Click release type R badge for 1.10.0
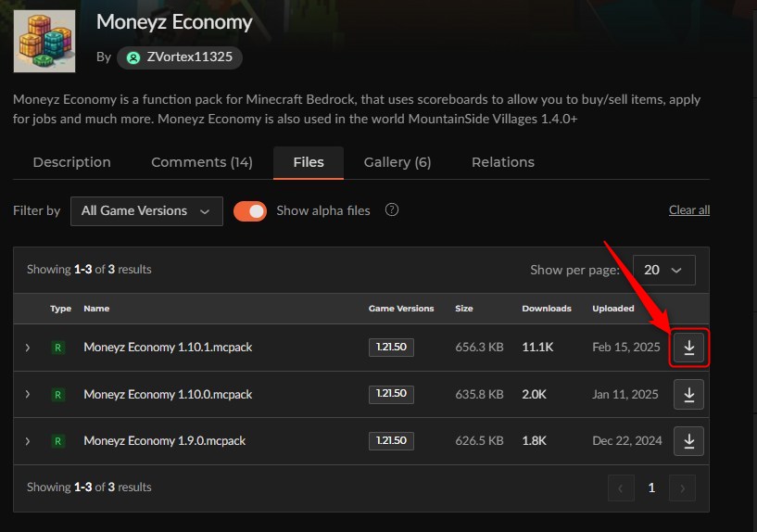Image resolution: width=757 pixels, height=532 pixels. coord(58,395)
